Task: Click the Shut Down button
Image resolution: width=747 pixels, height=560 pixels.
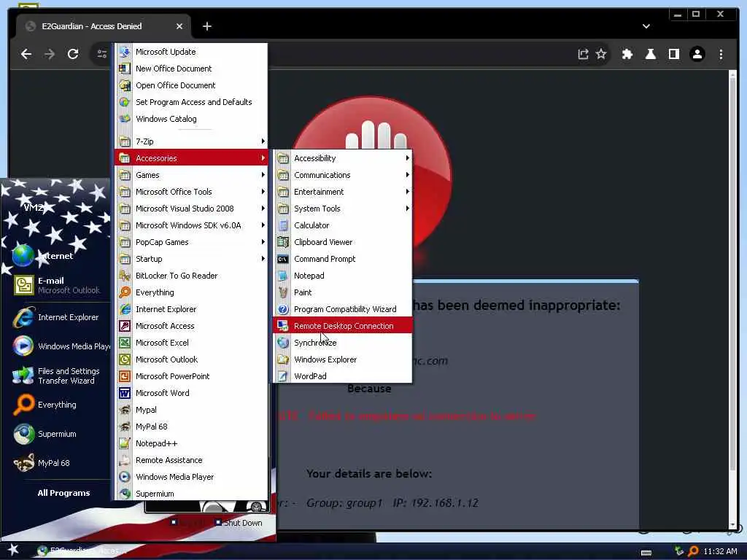Action: pyautogui.click(x=239, y=522)
